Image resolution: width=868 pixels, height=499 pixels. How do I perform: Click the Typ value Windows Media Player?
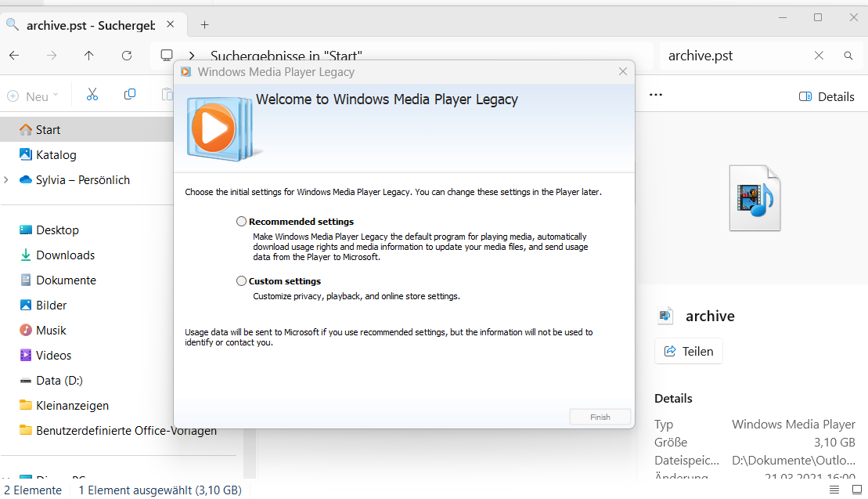[794, 425]
